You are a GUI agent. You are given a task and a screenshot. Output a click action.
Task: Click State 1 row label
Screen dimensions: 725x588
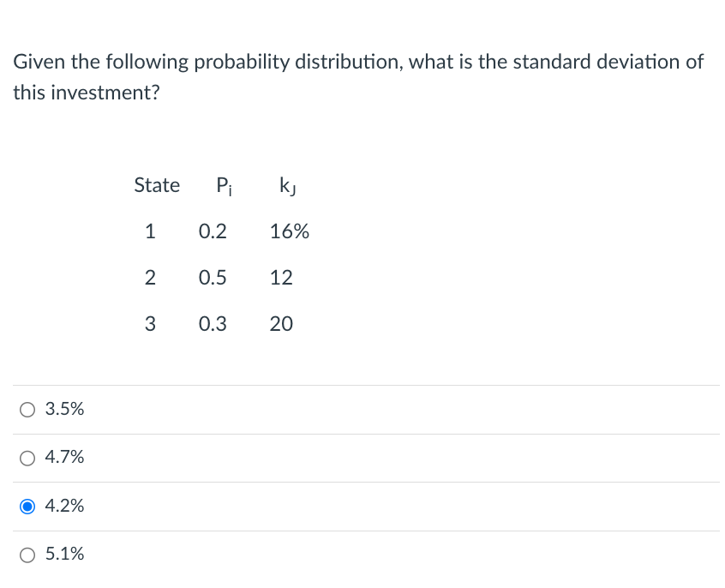click(151, 231)
